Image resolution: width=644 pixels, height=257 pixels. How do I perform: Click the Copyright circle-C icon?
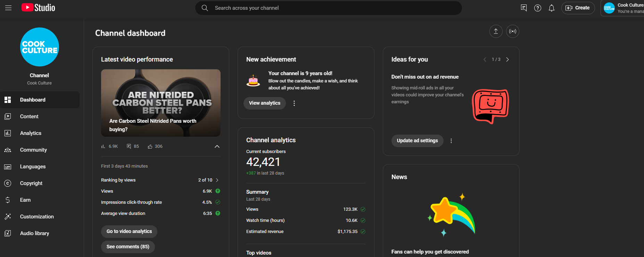pyautogui.click(x=8, y=183)
